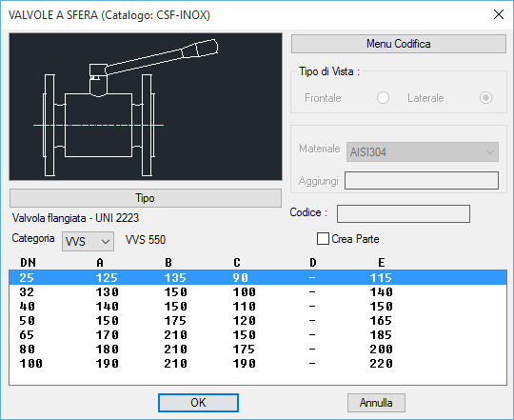Click the valve preview drawing
The width and height of the screenshot is (514, 420).
tap(146, 107)
